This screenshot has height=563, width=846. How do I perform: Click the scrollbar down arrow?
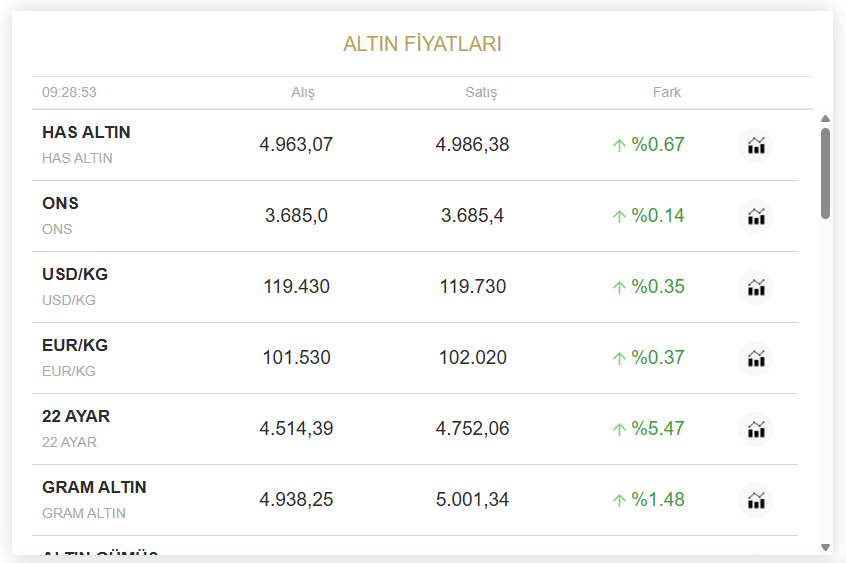[825, 547]
